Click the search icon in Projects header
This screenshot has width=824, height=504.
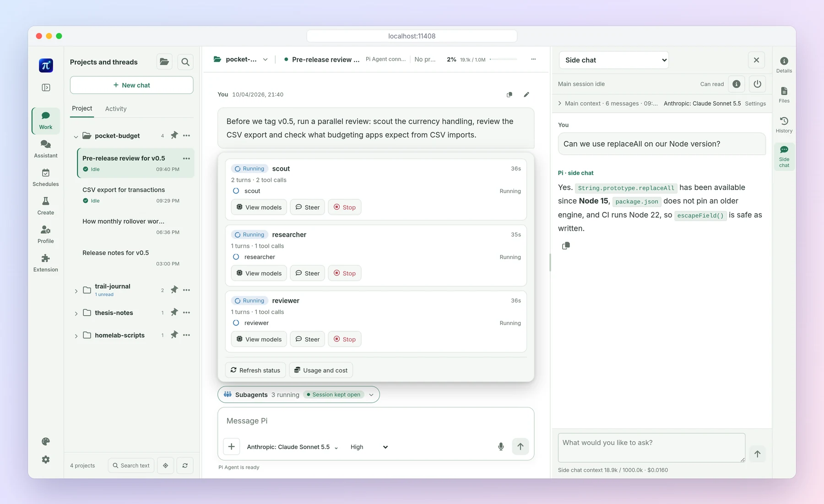185,62
